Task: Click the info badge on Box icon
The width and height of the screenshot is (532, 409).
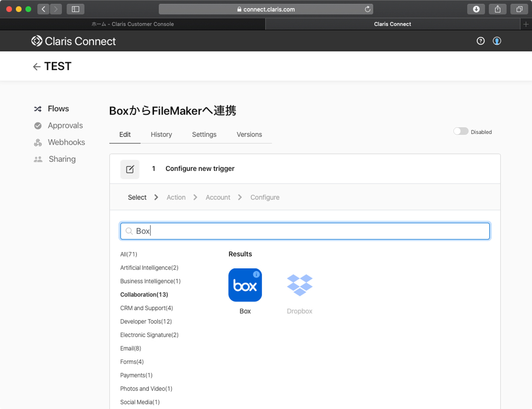Action: coord(256,274)
